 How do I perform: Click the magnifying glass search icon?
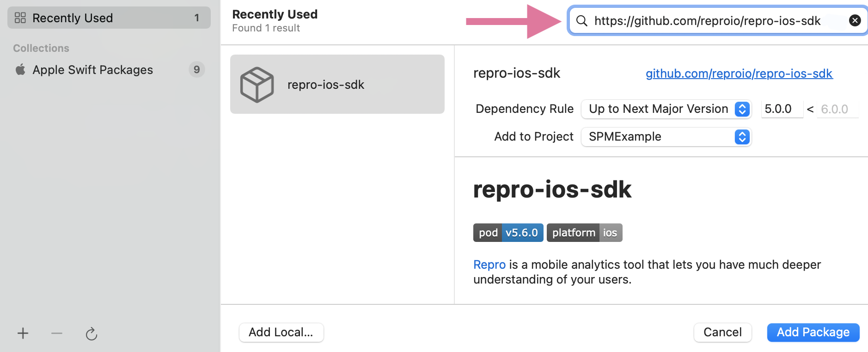tap(582, 21)
